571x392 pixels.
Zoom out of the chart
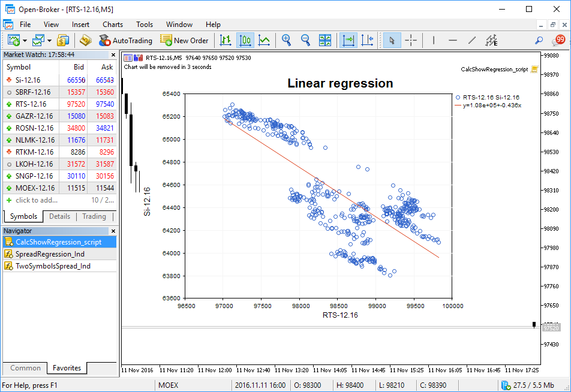(305, 40)
